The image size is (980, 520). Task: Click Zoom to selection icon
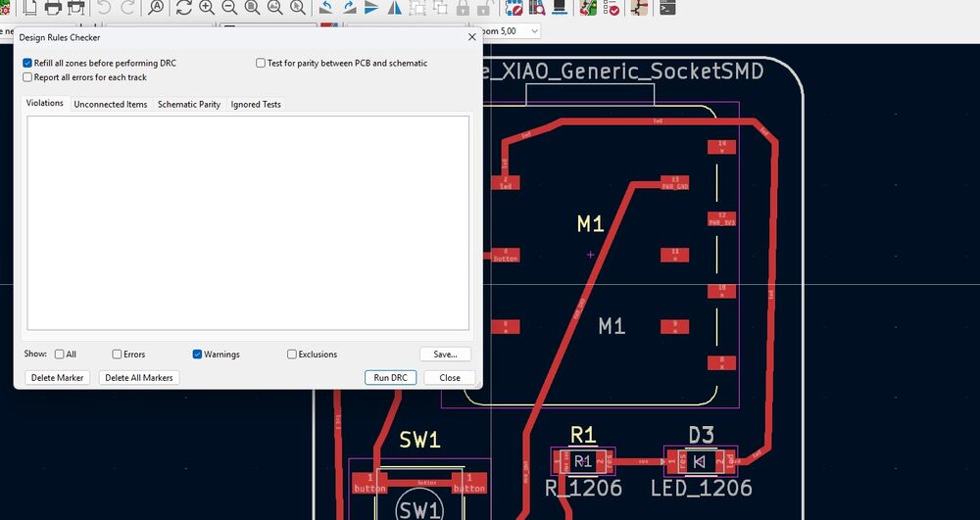tap(298, 8)
